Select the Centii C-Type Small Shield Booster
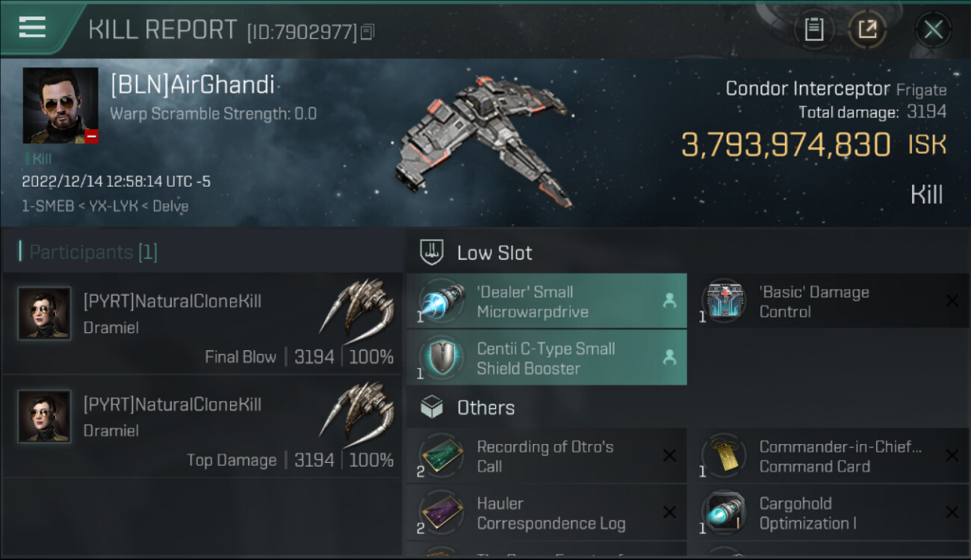The width and height of the screenshot is (971, 560). [x=545, y=358]
